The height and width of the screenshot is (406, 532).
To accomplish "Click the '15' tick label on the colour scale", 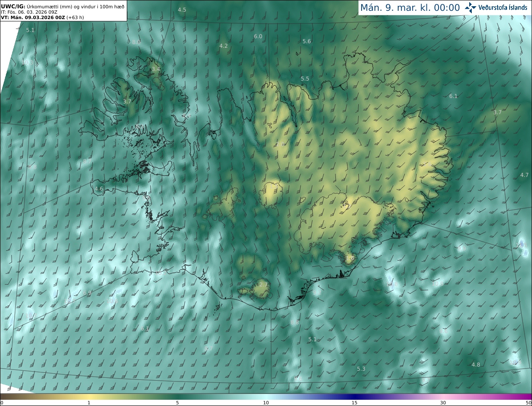I will pos(355,403).
